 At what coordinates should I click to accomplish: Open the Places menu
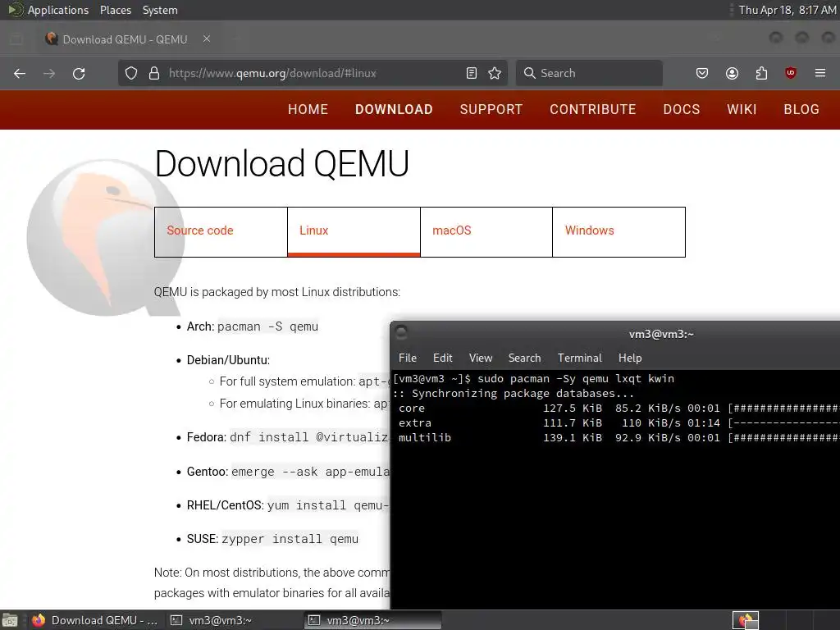coord(116,10)
